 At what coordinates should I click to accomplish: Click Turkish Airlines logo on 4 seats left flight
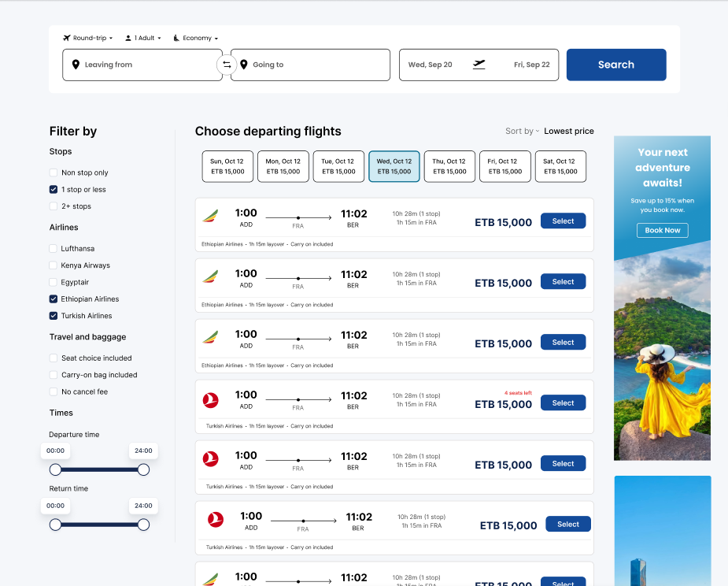211,400
